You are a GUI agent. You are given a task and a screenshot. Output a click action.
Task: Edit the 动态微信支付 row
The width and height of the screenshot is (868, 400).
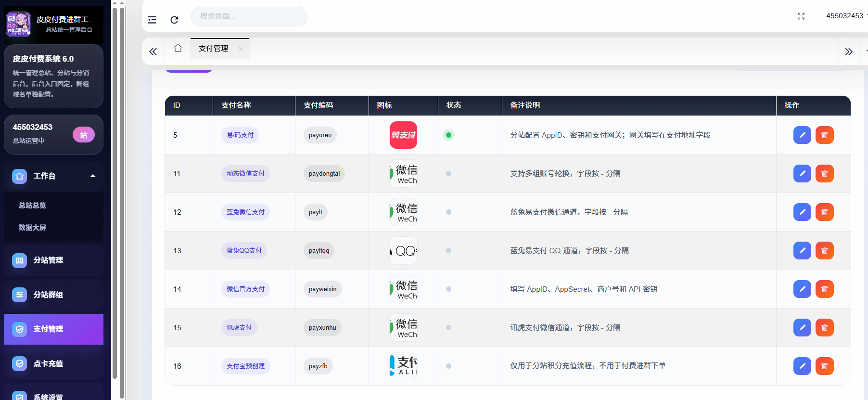pos(802,174)
